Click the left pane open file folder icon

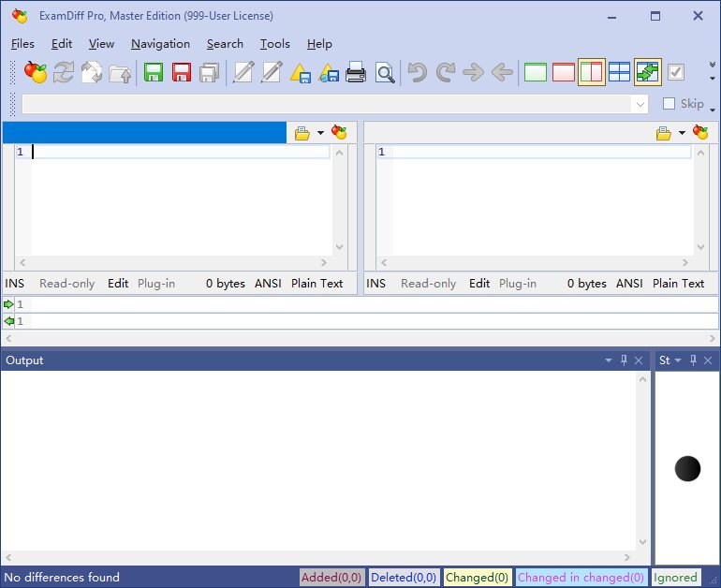point(302,133)
